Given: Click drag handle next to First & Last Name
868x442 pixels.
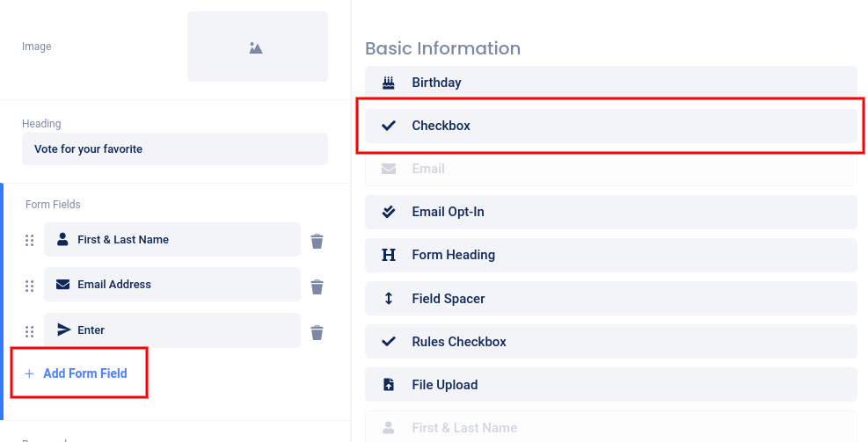Looking at the screenshot, I should [x=29, y=240].
